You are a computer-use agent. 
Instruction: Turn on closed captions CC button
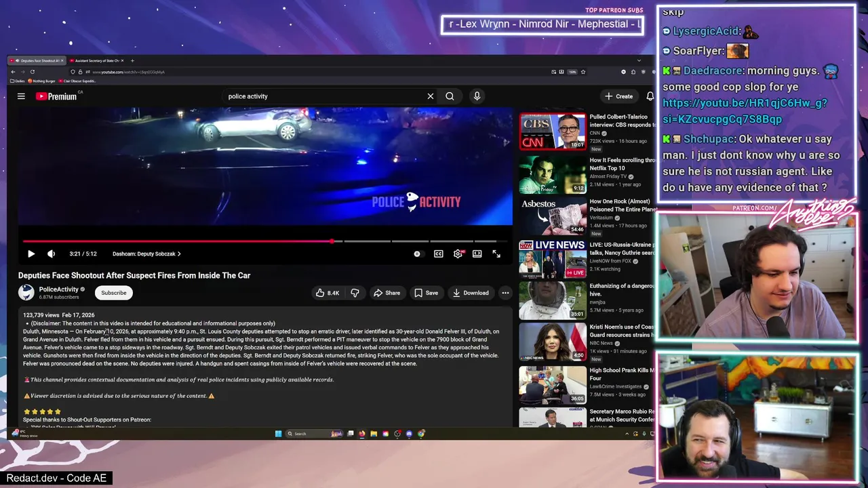(438, 253)
